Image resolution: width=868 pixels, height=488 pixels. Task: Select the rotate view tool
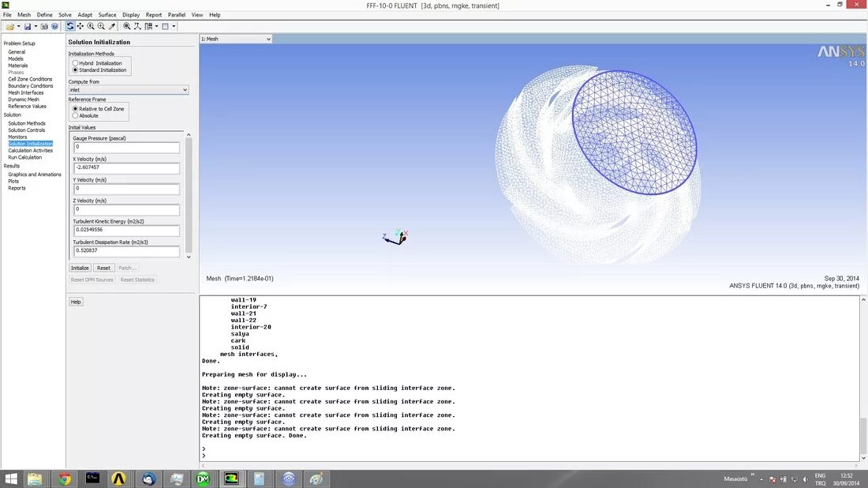[69, 26]
